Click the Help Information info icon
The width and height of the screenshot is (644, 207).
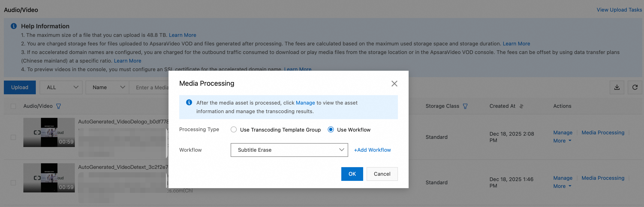click(x=14, y=26)
